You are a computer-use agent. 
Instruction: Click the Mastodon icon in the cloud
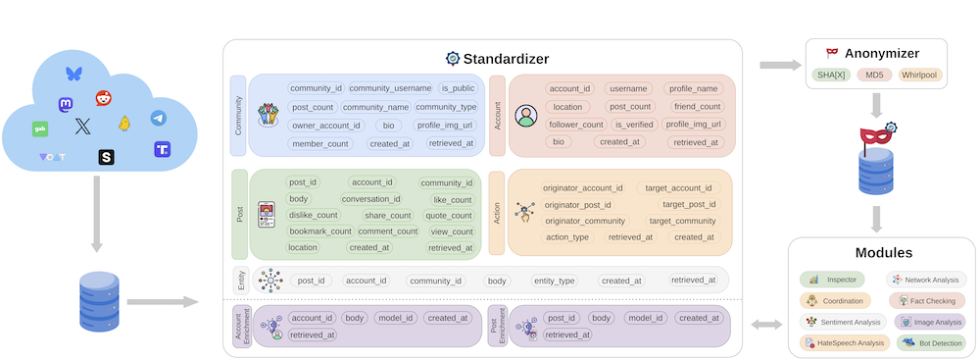point(65,104)
